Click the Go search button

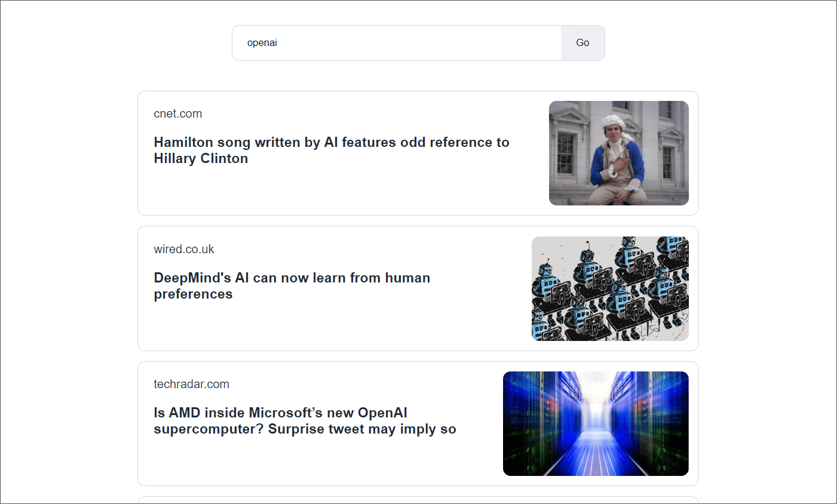tap(582, 43)
